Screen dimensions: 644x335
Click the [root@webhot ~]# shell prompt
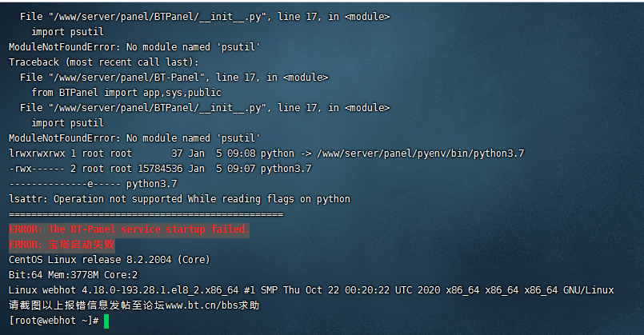pyautogui.click(x=54, y=321)
